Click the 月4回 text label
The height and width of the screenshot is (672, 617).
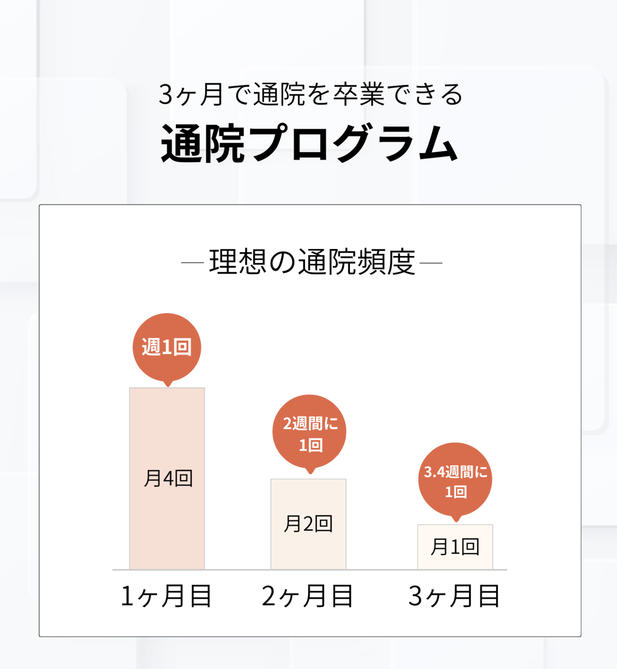click(168, 478)
